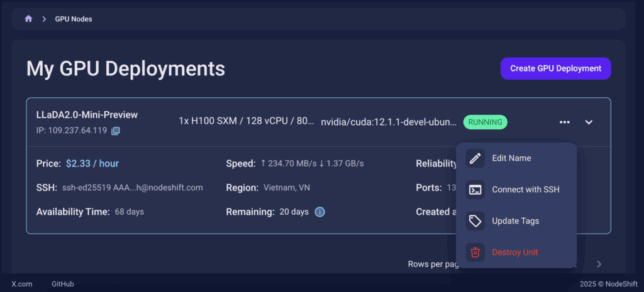Open the GPU Nodes breadcrumb link
Image resolution: width=644 pixels, height=292 pixels.
[x=74, y=19]
